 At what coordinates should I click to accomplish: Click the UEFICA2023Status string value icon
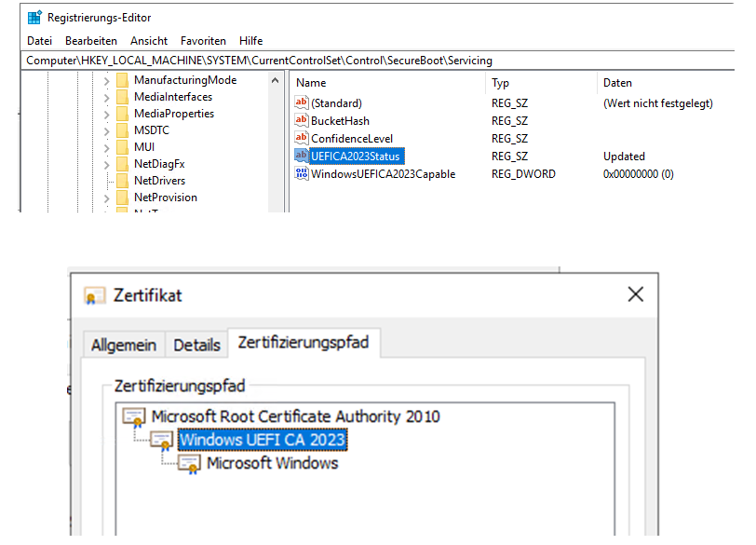point(302,156)
